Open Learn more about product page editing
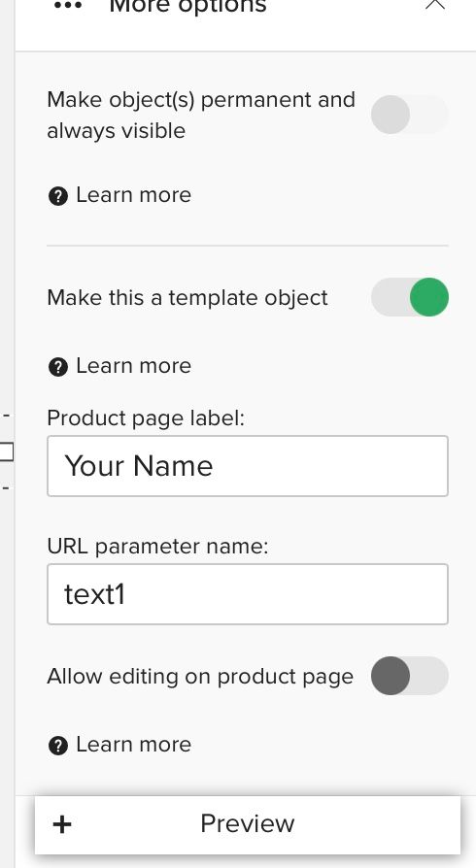 click(133, 745)
